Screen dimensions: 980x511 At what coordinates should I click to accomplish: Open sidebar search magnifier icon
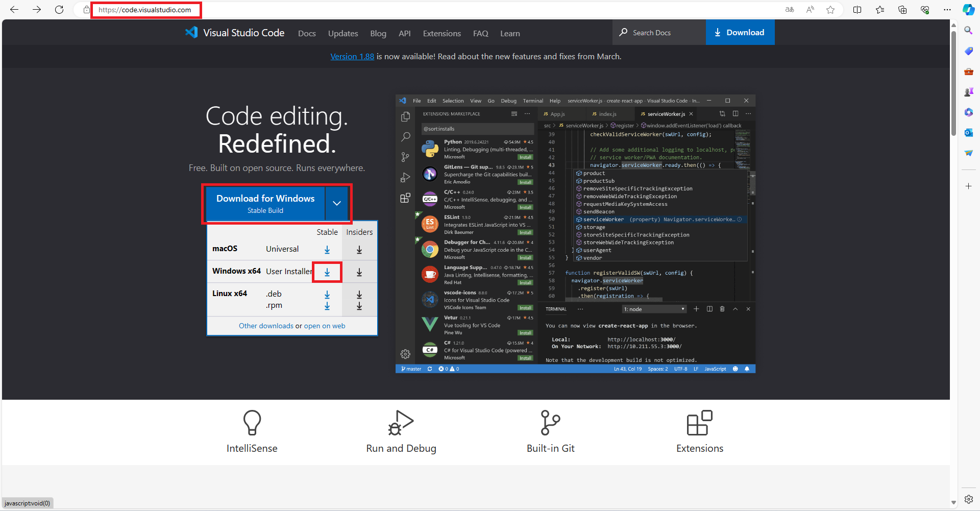[x=968, y=31]
